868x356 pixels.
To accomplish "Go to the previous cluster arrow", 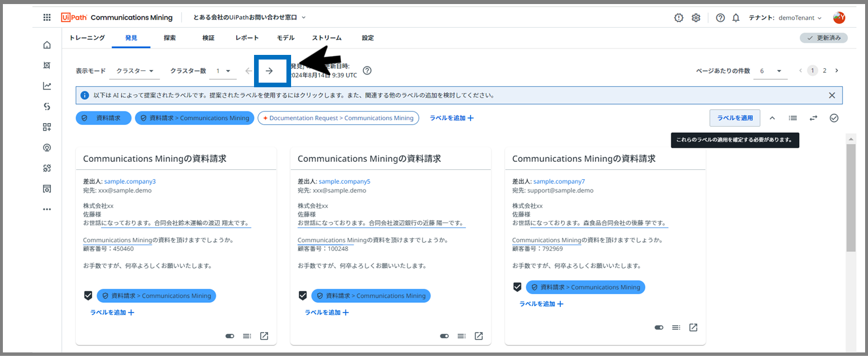I will tap(248, 71).
